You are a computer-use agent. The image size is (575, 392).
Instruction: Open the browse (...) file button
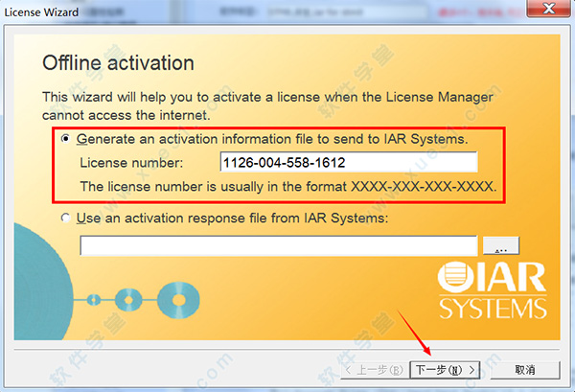tap(501, 245)
